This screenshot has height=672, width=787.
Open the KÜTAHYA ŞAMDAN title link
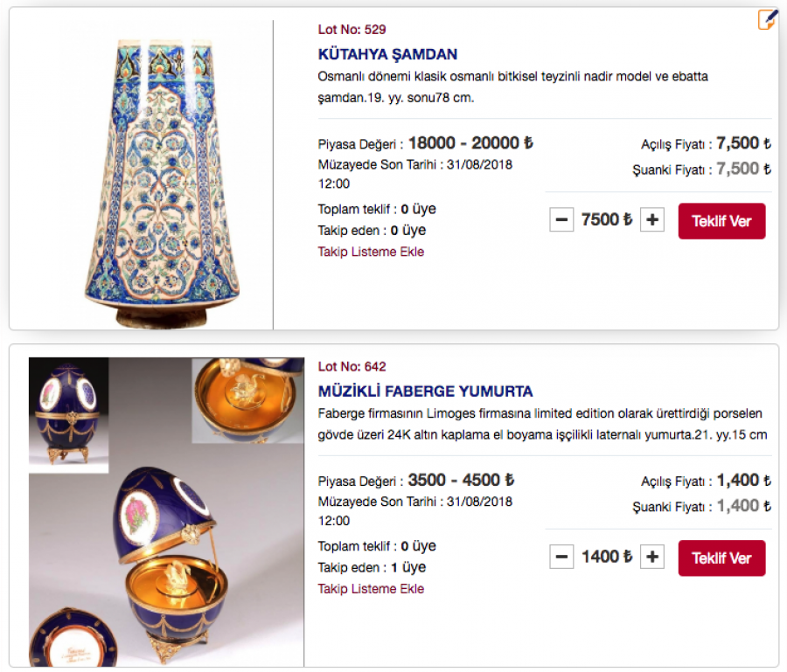tap(387, 54)
